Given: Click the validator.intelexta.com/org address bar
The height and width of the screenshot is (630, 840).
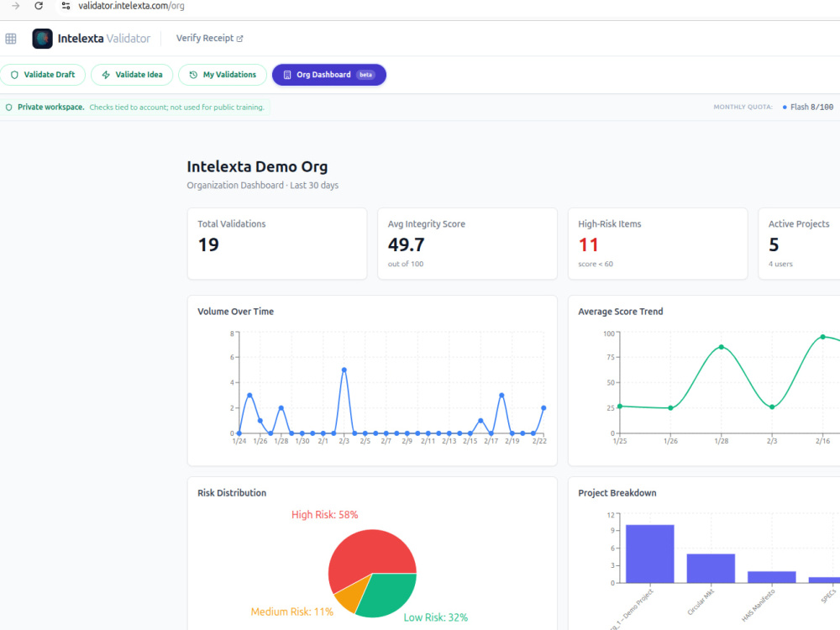Looking at the screenshot, I should (x=131, y=6).
